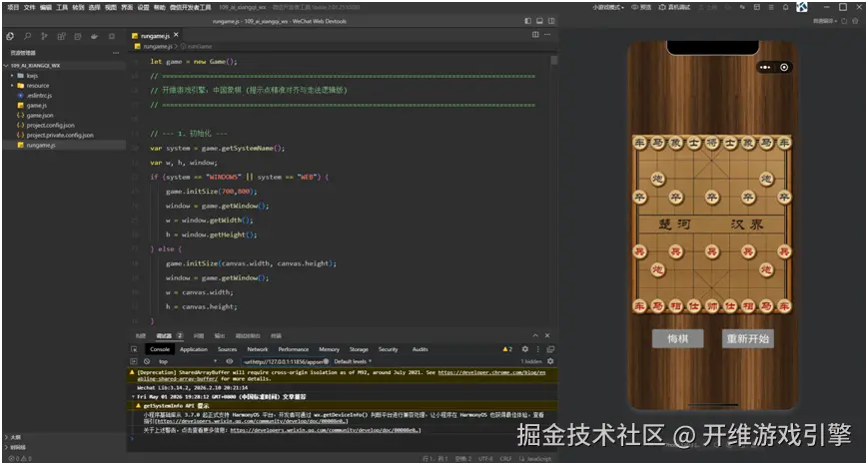The height and width of the screenshot is (465, 868).
Task: Switch to the Memory devtools tab
Action: click(329, 349)
